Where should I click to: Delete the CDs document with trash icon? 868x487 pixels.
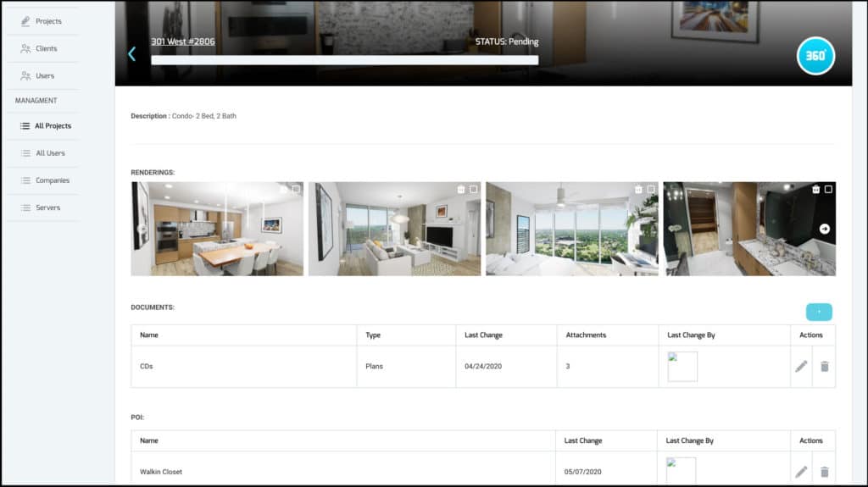pyautogui.click(x=824, y=367)
